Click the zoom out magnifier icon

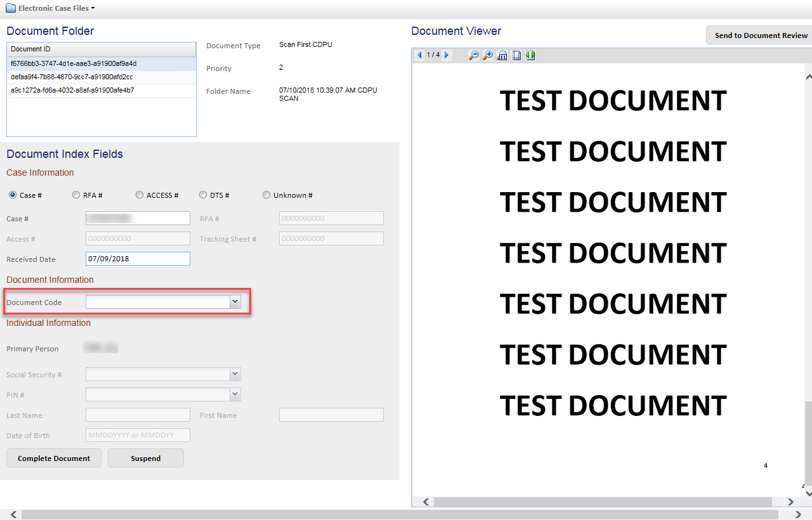coord(473,55)
